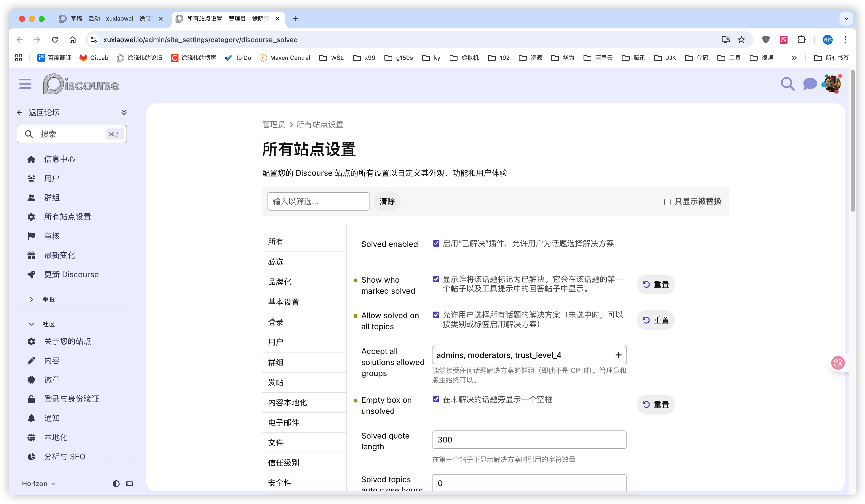Switch to the 草稿 browser tab
The image size is (865, 504).
tap(110, 19)
